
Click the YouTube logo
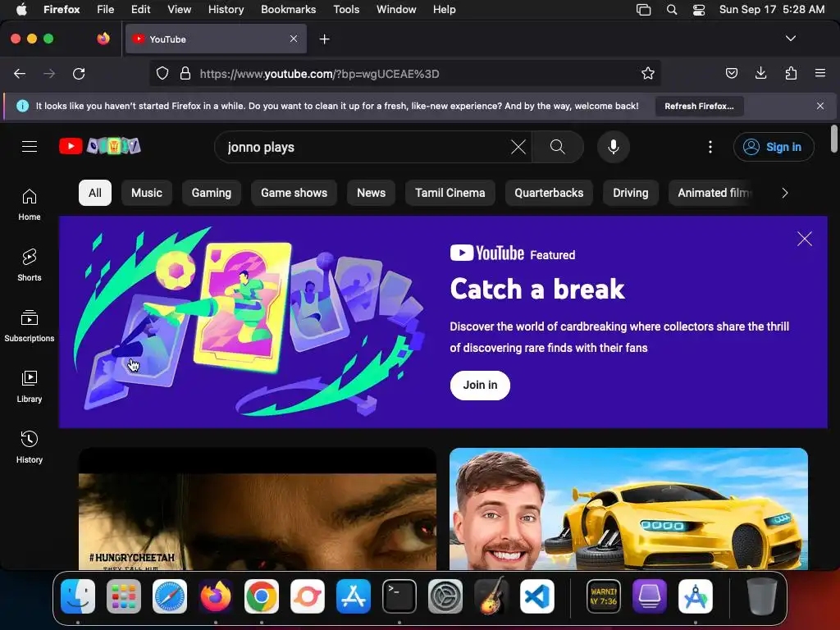100,146
